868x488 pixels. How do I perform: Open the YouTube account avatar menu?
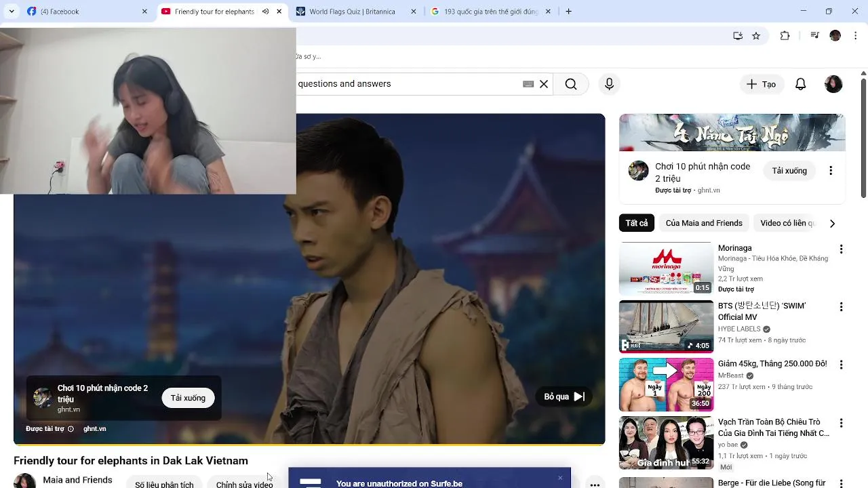pos(833,84)
